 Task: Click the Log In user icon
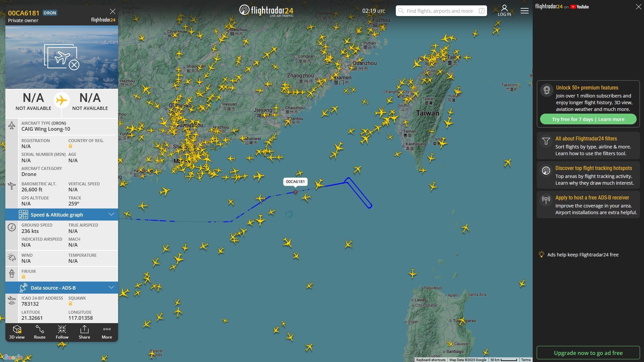pyautogui.click(x=504, y=10)
